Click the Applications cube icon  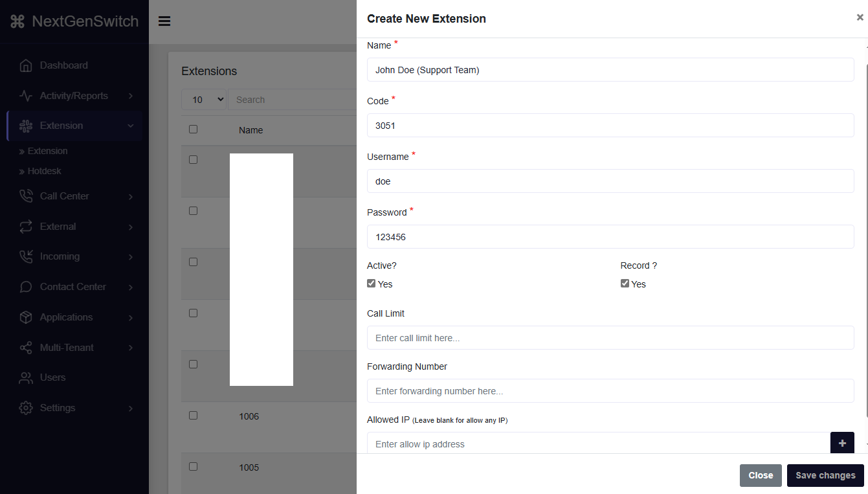click(x=26, y=317)
